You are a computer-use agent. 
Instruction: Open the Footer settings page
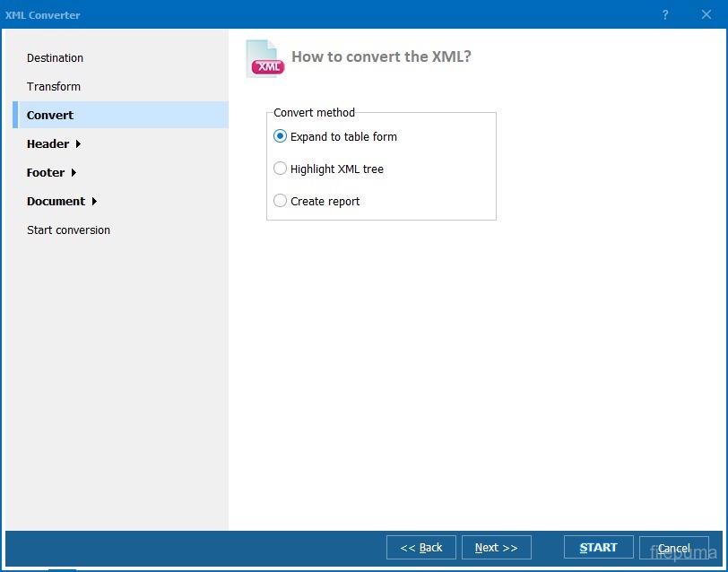[45, 173]
